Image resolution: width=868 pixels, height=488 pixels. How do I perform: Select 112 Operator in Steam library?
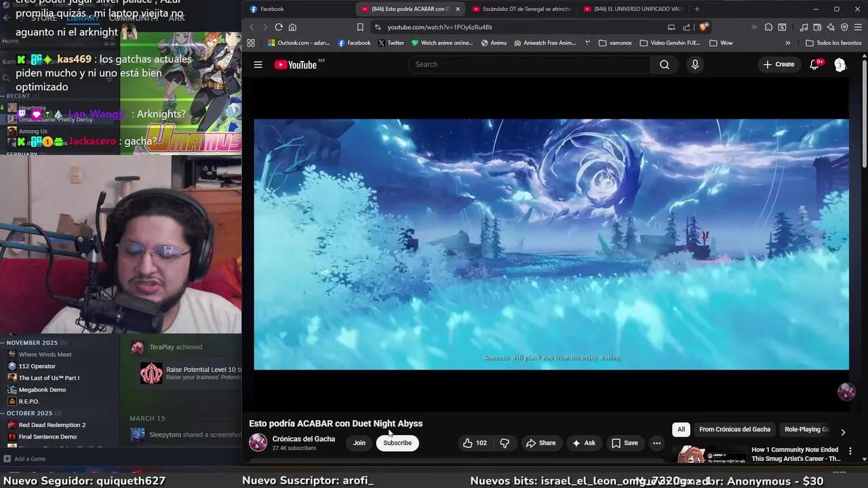tap(37, 366)
